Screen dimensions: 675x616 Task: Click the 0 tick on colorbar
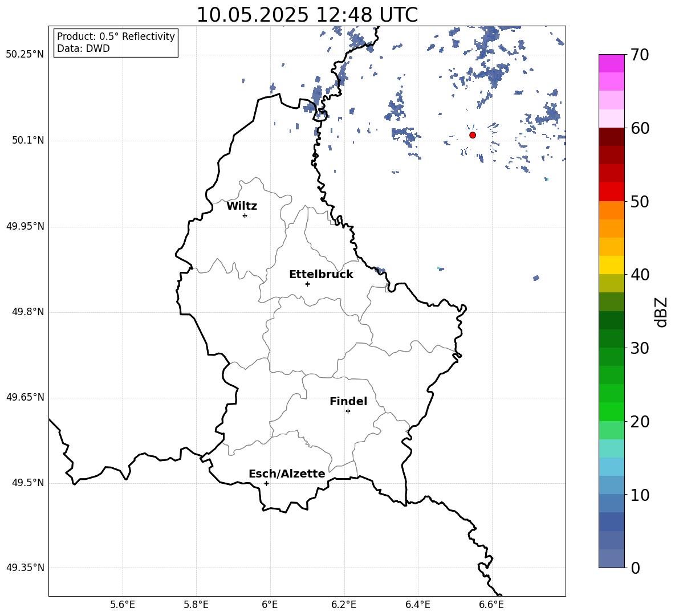636,568
